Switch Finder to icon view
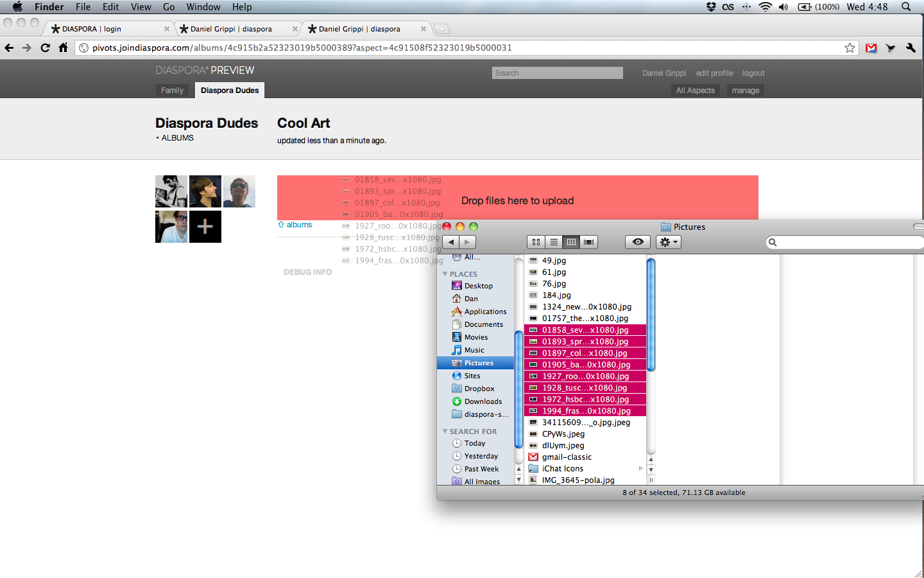The height and width of the screenshot is (578, 924). pos(536,242)
